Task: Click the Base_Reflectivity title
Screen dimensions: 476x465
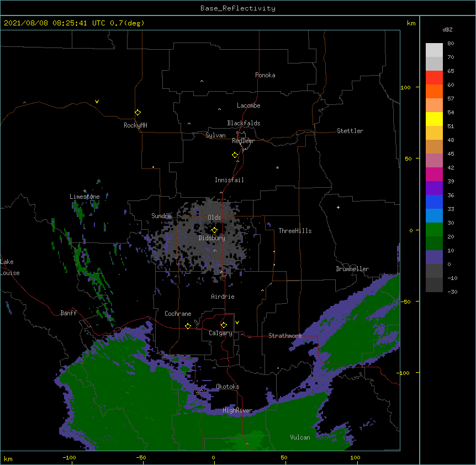Action: click(238, 8)
